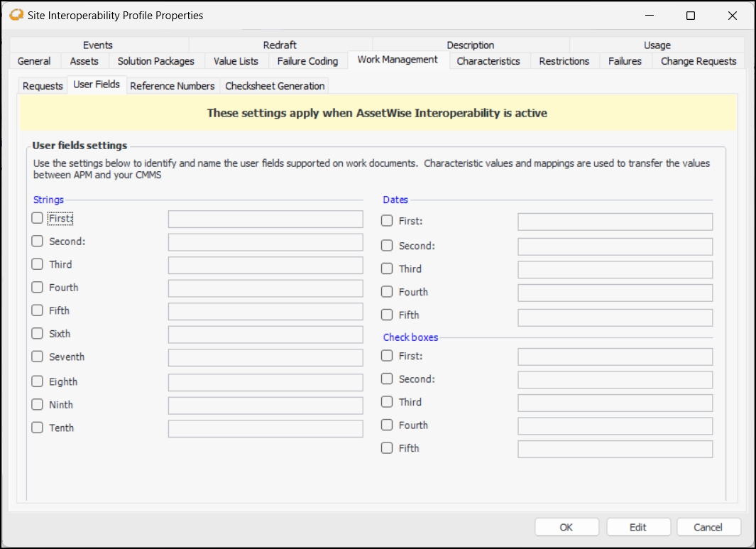Enable the First Strings user field checkbox
The height and width of the screenshot is (549, 756).
click(x=38, y=219)
